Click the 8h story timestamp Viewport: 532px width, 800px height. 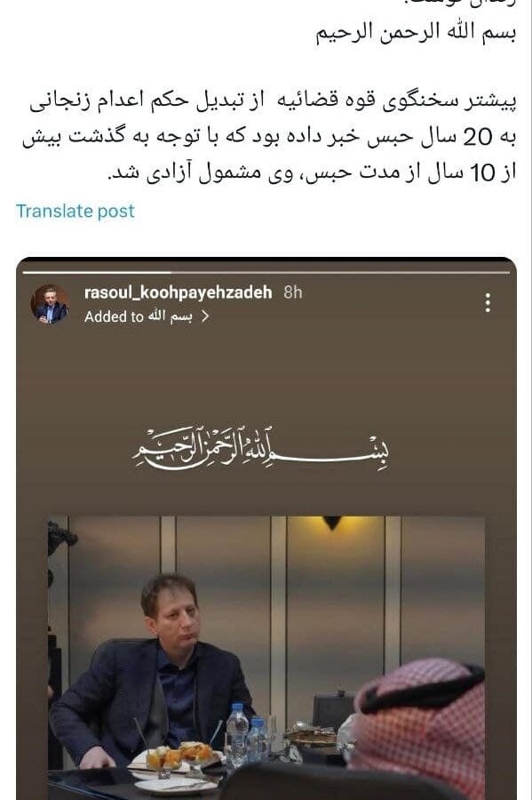tap(293, 292)
